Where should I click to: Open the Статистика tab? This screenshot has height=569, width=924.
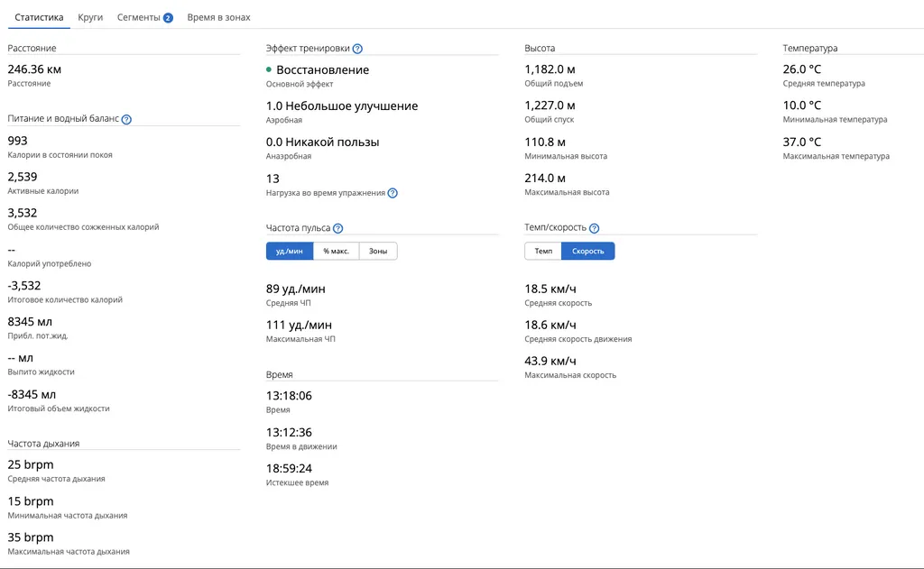(39, 17)
